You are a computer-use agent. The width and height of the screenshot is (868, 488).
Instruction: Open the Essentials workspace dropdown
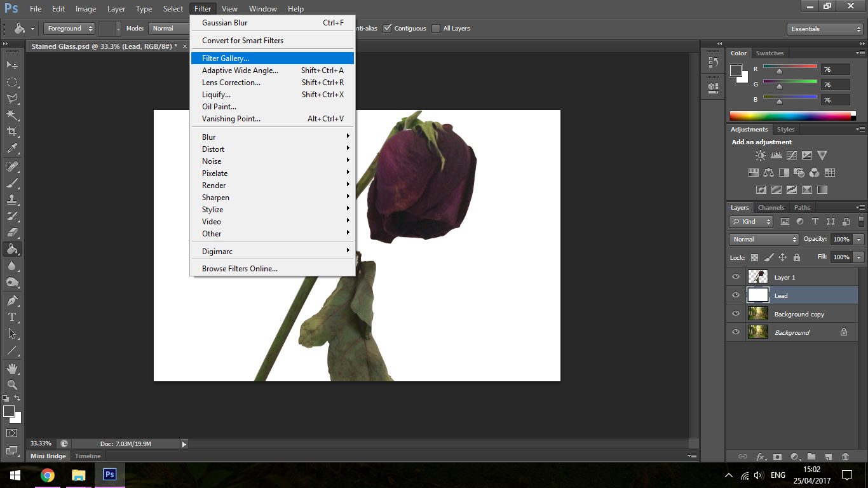click(x=824, y=29)
